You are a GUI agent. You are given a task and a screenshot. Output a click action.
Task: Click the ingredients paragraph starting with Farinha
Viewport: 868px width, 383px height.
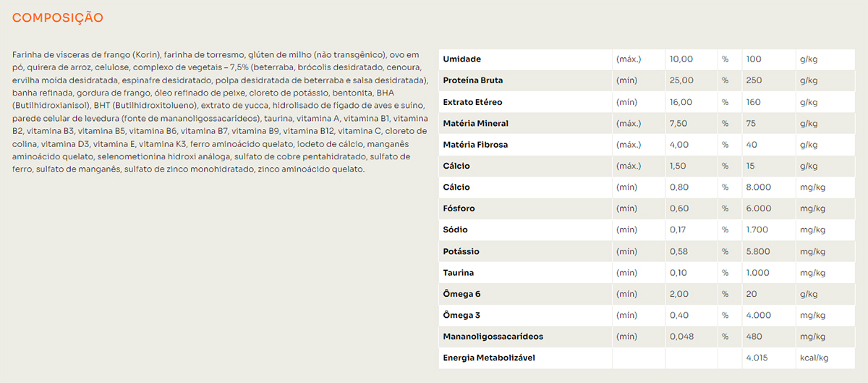217,112
